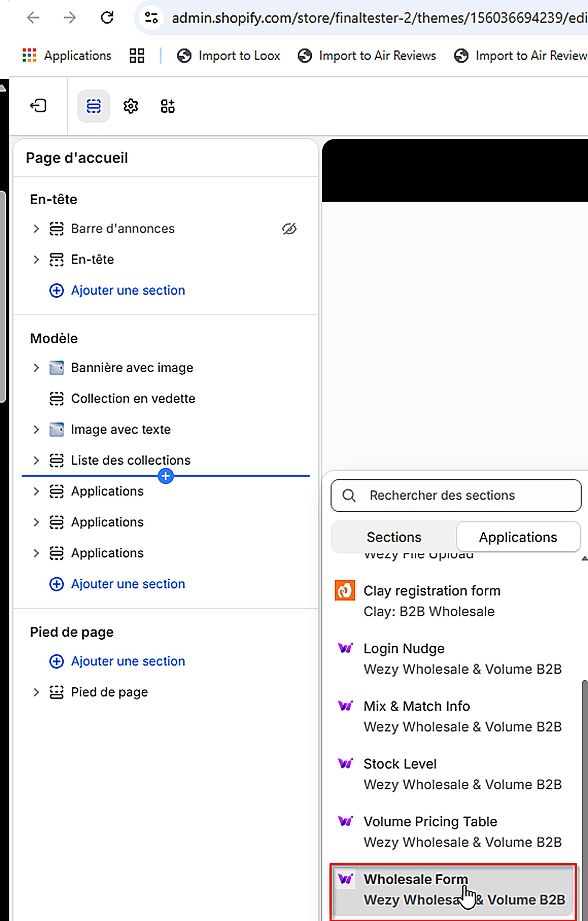Click the site information icon in address bar

151,18
